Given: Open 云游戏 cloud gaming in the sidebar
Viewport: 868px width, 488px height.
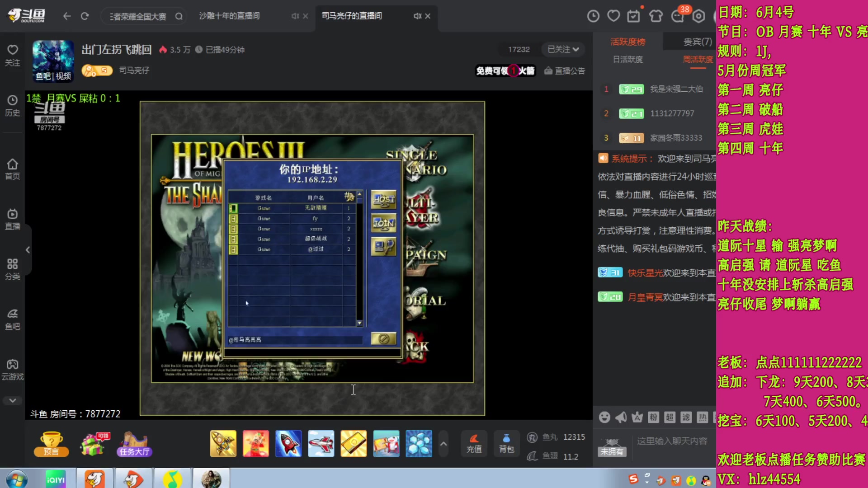Looking at the screenshot, I should (13, 370).
